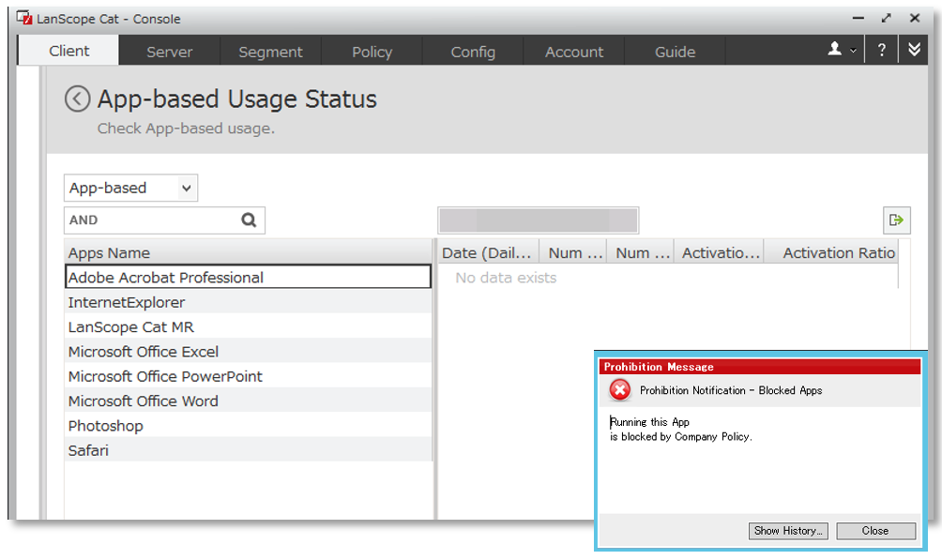Open the App-based dropdown
Image resolution: width=942 pixels, height=560 pixels.
click(130, 188)
